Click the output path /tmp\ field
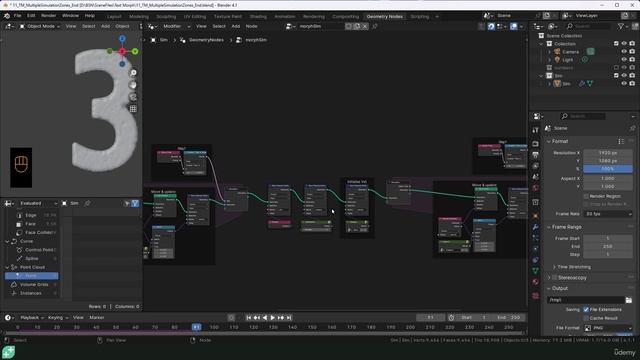This screenshot has width=640, height=360. 586,300
